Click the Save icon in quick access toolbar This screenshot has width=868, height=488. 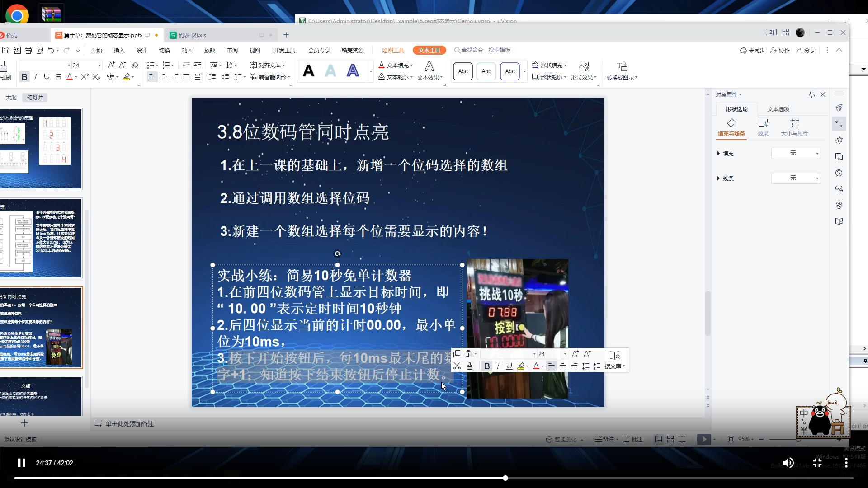6,50
